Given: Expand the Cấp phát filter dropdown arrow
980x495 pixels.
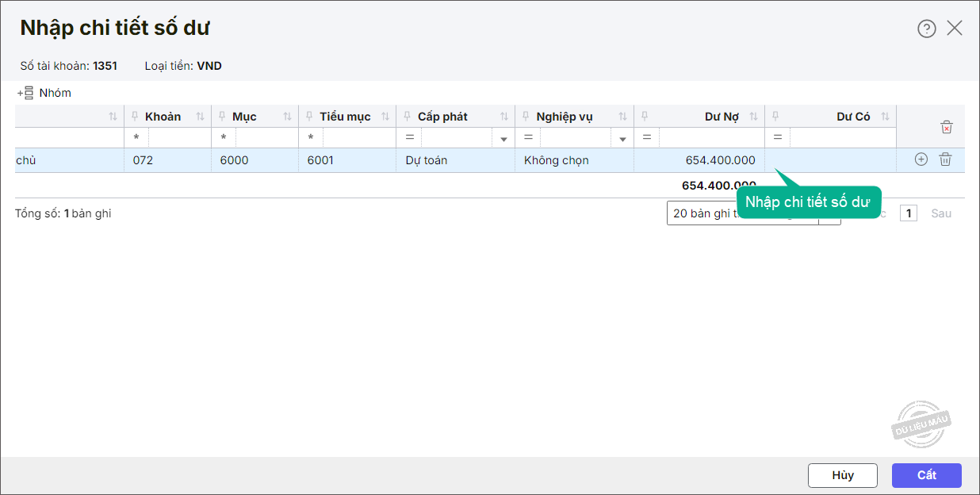Looking at the screenshot, I should (x=504, y=139).
